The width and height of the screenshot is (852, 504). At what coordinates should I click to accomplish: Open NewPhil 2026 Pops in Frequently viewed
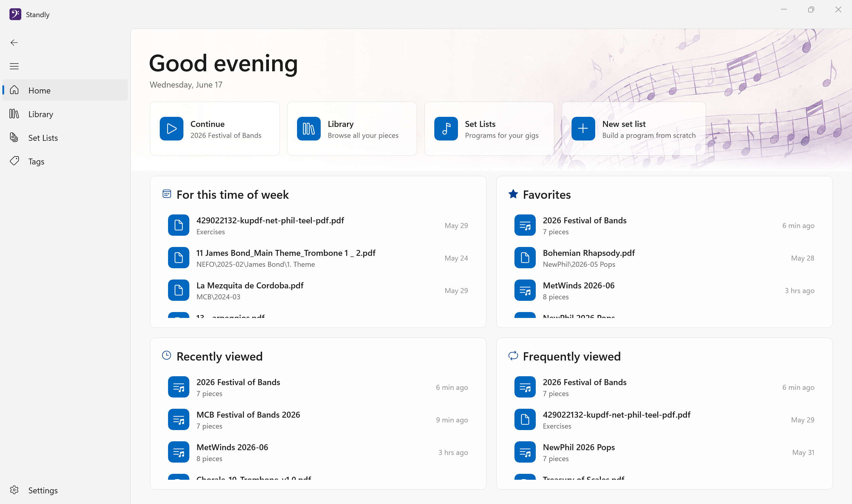pyautogui.click(x=664, y=452)
